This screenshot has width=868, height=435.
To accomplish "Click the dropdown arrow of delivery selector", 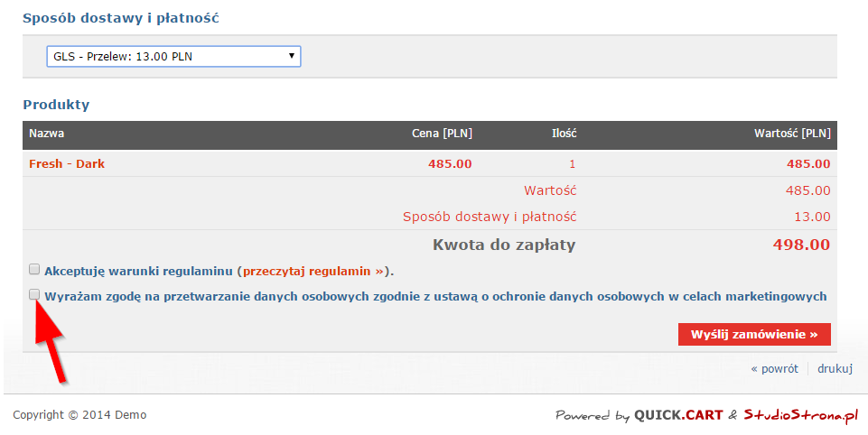I will 291,56.
